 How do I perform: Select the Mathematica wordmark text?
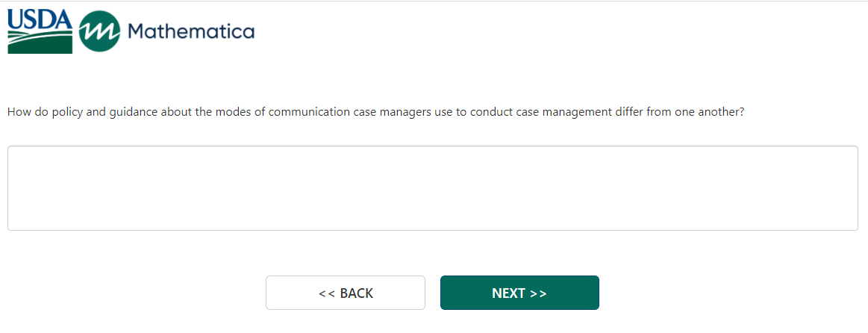[191, 31]
